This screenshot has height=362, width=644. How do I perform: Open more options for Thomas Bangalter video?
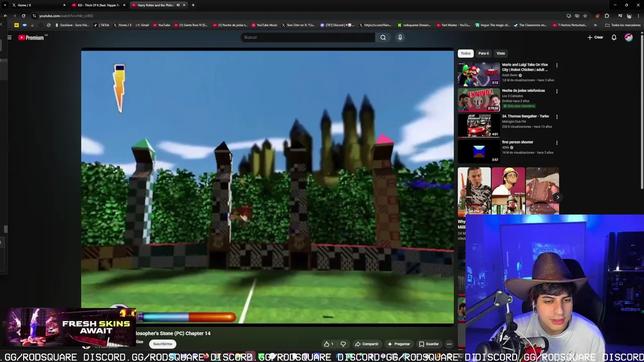pyautogui.click(x=556, y=117)
